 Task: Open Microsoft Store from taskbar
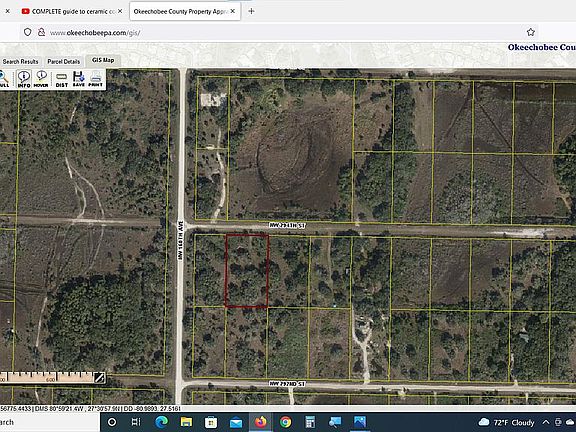[x=211, y=422]
